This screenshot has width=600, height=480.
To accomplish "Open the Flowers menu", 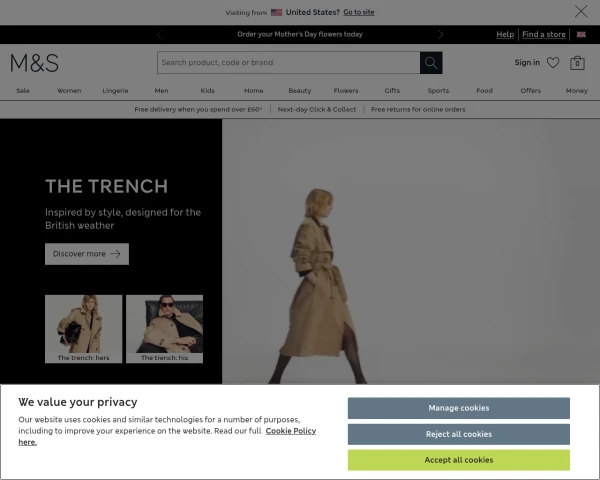I will pyautogui.click(x=346, y=91).
